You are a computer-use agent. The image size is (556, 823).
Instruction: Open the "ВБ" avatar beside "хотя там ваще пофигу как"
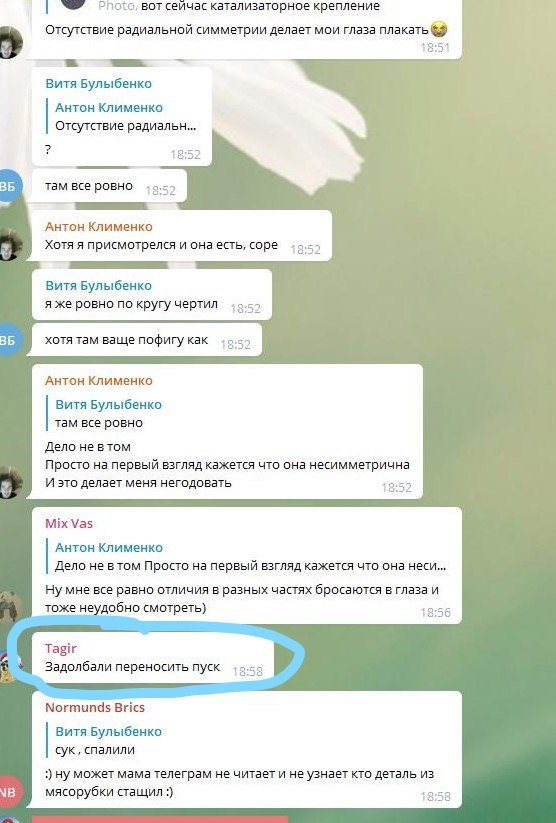coord(9,341)
